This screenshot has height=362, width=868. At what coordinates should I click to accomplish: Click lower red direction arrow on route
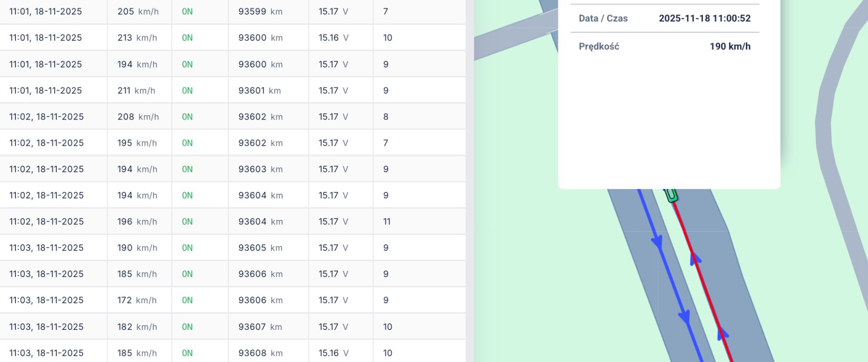[x=722, y=333]
